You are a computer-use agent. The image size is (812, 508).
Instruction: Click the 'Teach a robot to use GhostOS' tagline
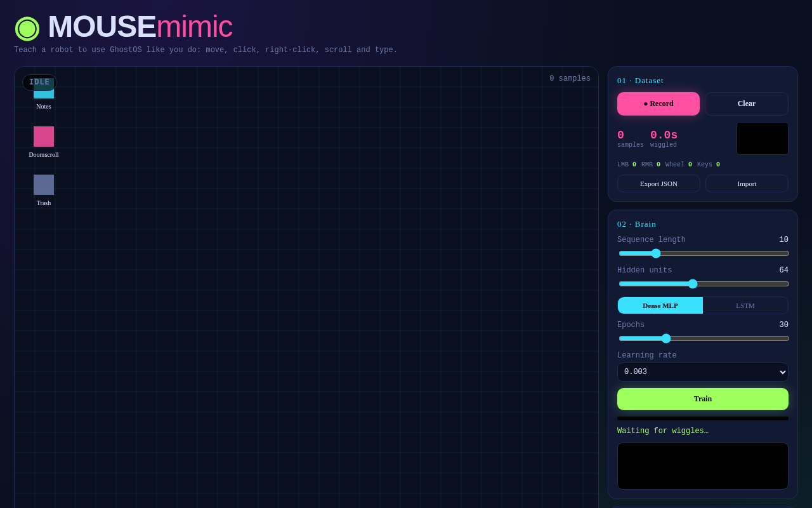206,50
